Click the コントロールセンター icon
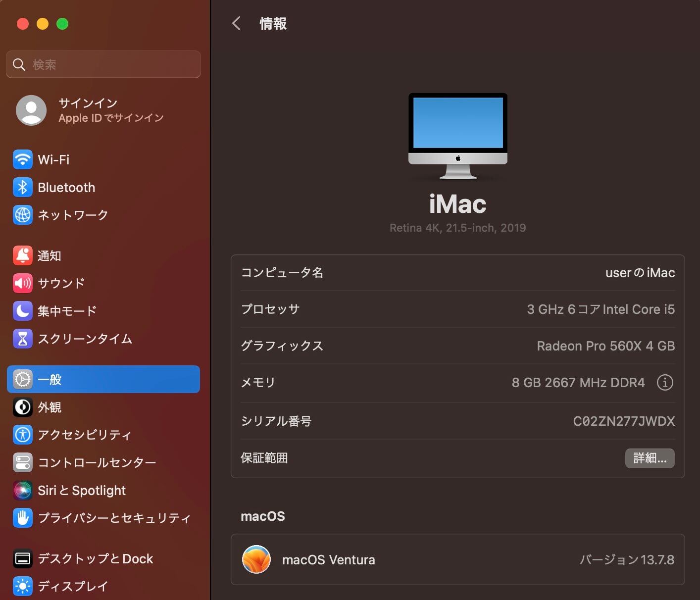The width and height of the screenshot is (700, 600). coord(23,462)
